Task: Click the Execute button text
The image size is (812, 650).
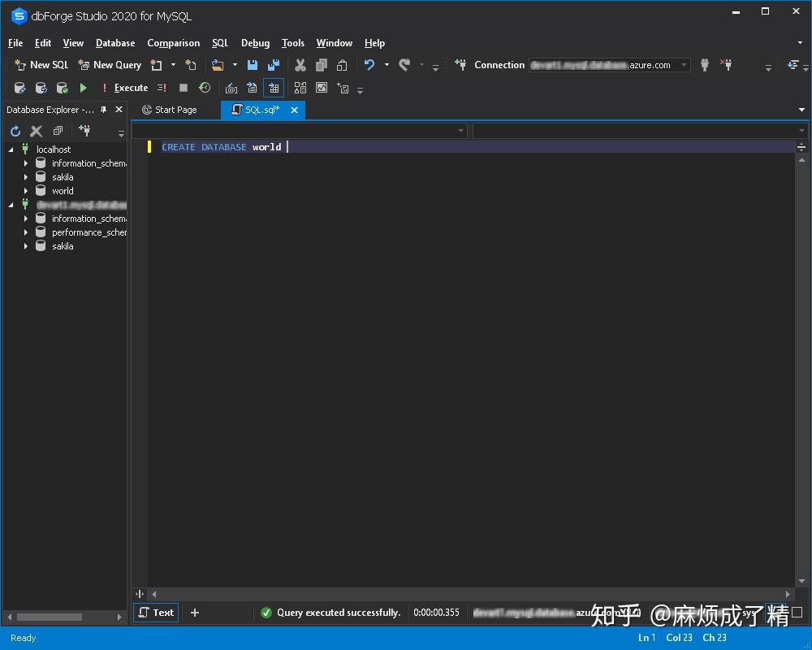Action: 130,87
